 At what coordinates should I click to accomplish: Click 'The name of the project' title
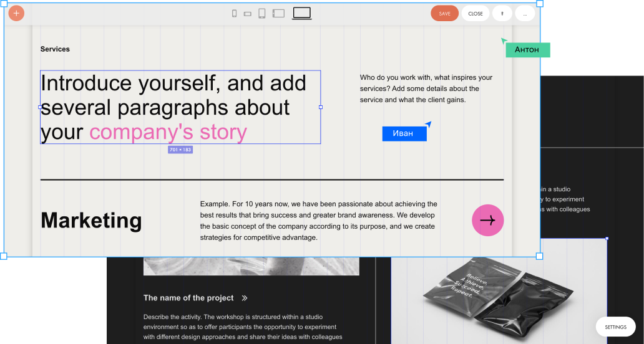(x=188, y=298)
